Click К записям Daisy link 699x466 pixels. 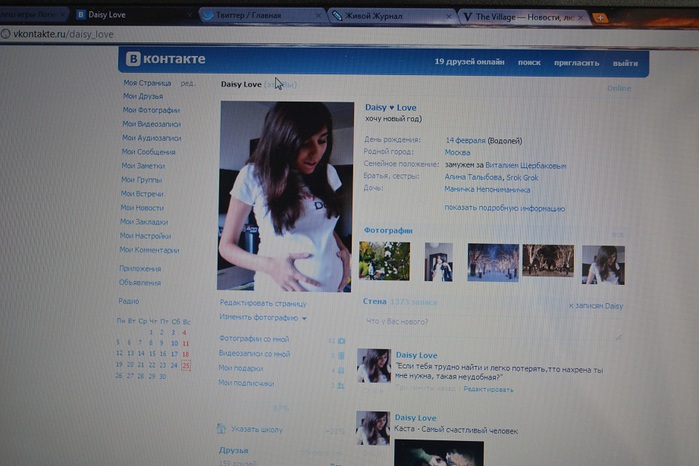click(596, 306)
